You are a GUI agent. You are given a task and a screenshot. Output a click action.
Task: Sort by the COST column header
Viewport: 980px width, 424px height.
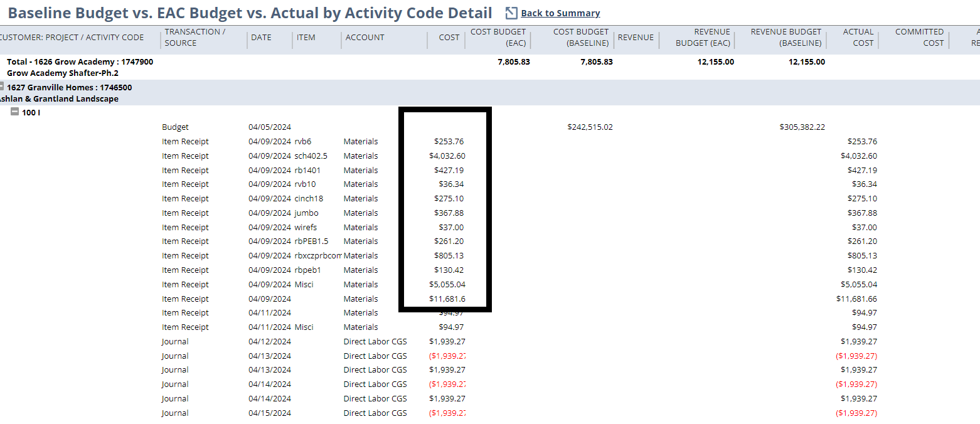pos(448,37)
